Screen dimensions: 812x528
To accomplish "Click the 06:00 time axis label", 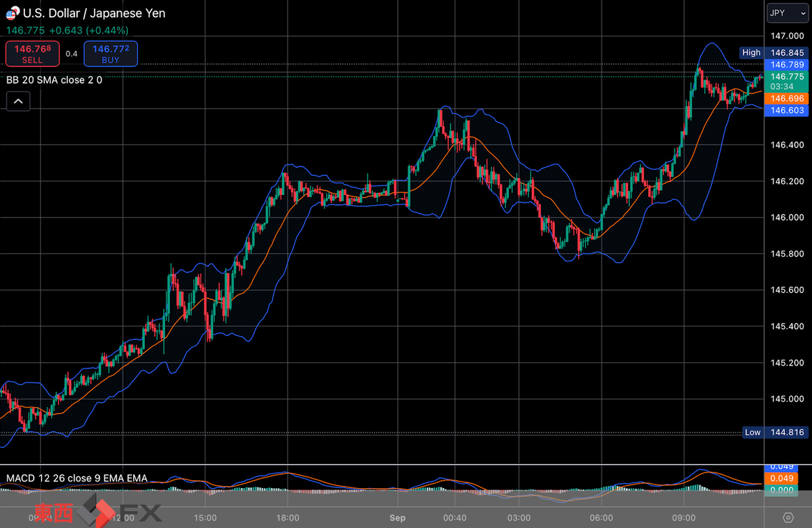I will click(602, 518).
